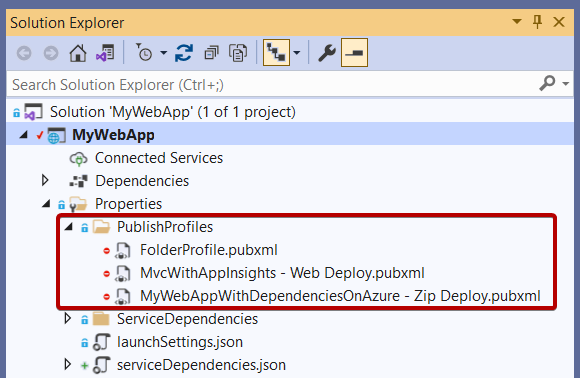
Task: Select MvcWithAppInsights - Web Deploy.pubxml
Action: pyautogui.click(x=282, y=273)
